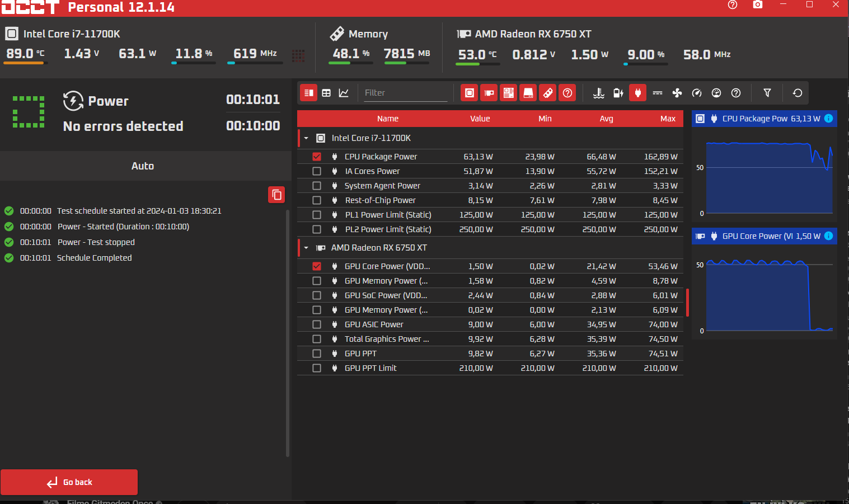Viewport: 849px width, 504px height.
Task: Toggle the power plug sensor filter
Action: click(x=638, y=93)
